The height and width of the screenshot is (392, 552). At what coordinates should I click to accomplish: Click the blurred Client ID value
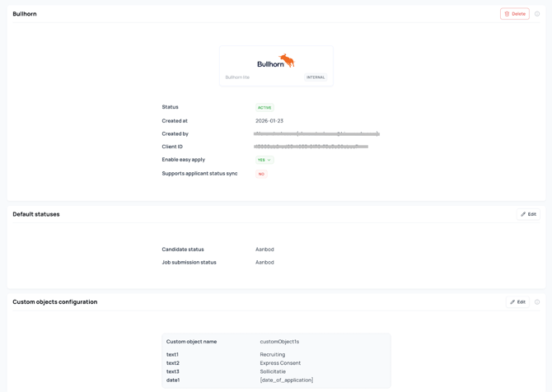(311, 147)
